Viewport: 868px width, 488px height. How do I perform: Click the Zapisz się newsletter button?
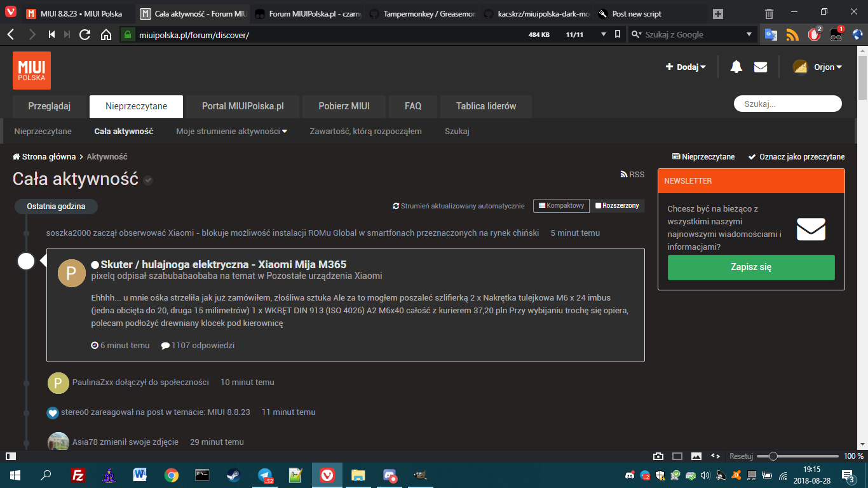(x=750, y=267)
